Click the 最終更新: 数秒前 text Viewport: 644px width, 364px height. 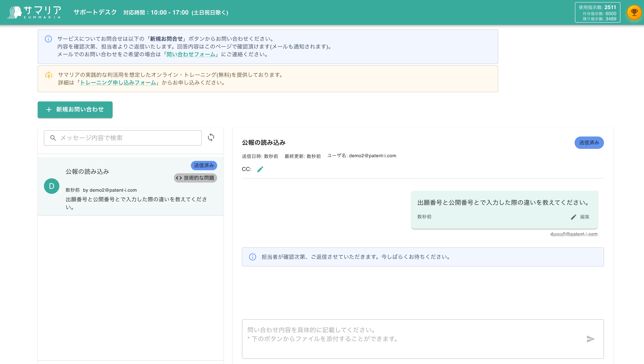[x=302, y=156]
